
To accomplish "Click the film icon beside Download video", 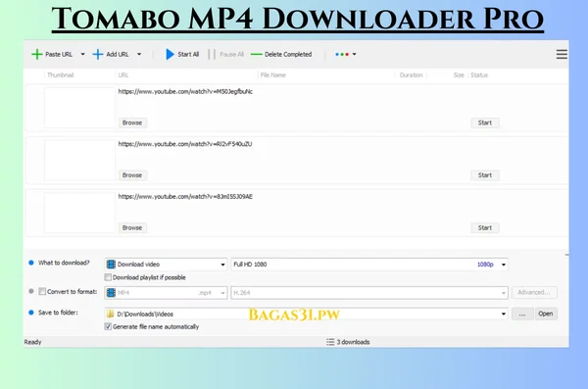I will [x=111, y=265].
